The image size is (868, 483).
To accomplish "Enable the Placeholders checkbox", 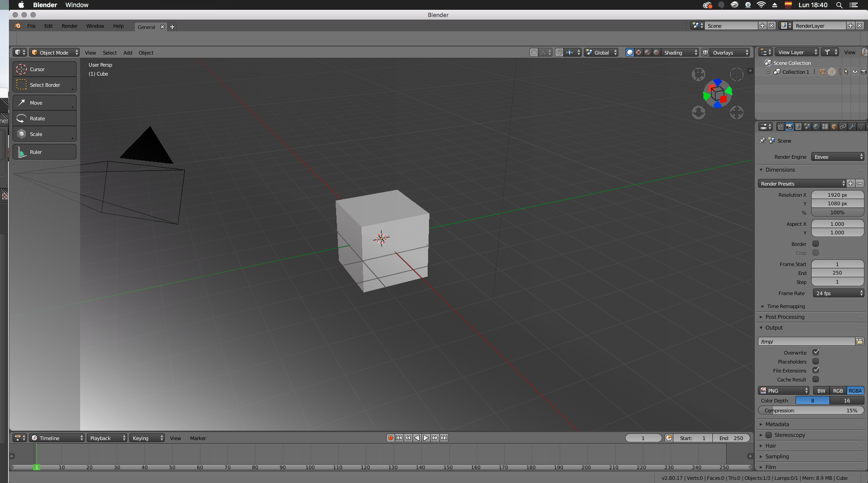I will pyautogui.click(x=816, y=361).
